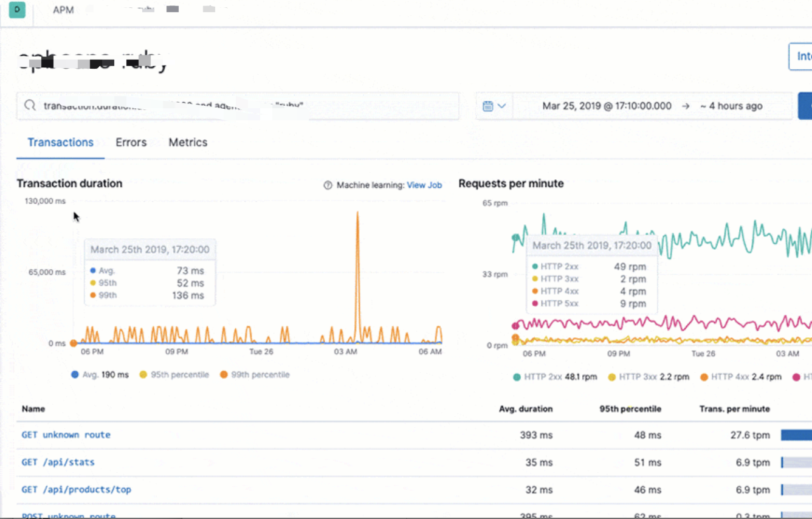The width and height of the screenshot is (812, 519).
Task: Open the calendar quick menu icon
Action: coord(487,106)
